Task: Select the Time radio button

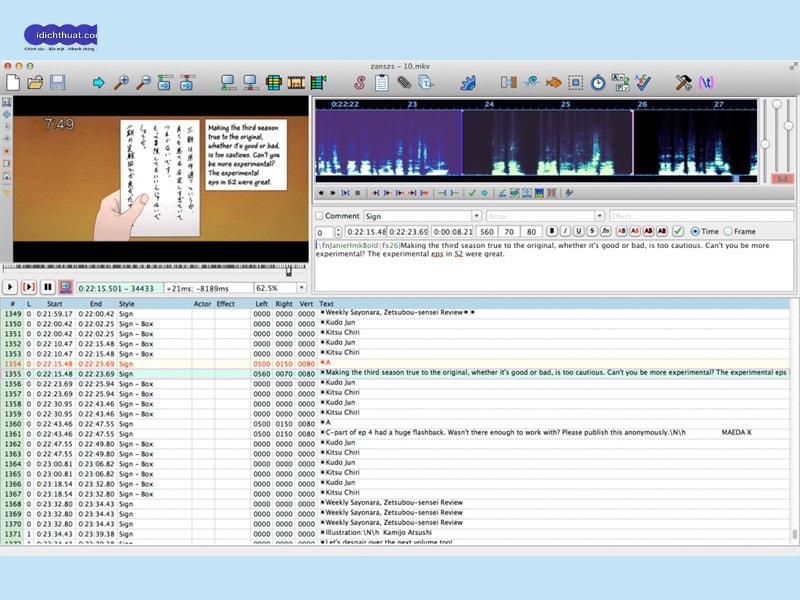Action: tap(695, 232)
